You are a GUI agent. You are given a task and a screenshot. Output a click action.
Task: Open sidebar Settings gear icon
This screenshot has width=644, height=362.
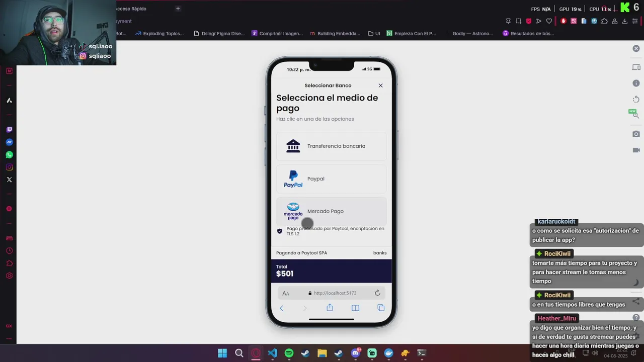click(x=9, y=276)
